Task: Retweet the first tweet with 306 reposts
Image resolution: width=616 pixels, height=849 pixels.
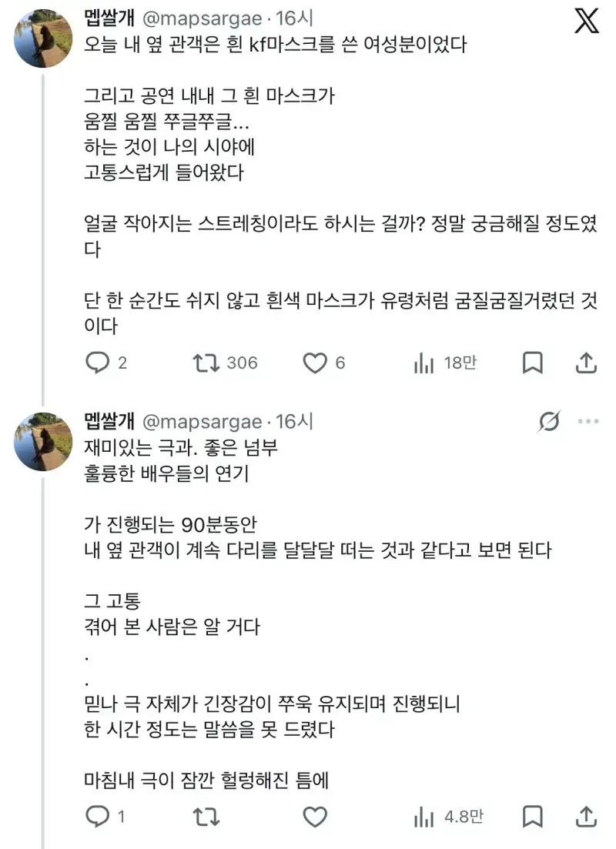Action: (x=226, y=363)
